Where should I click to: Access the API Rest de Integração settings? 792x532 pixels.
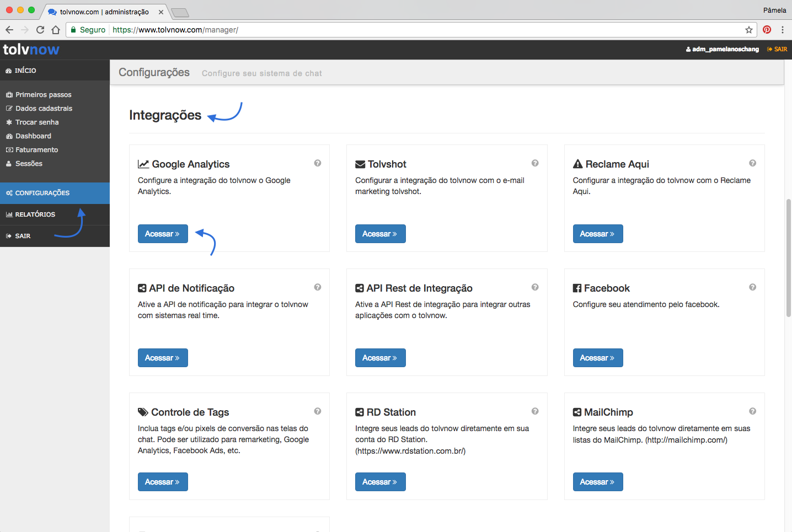[x=380, y=358]
